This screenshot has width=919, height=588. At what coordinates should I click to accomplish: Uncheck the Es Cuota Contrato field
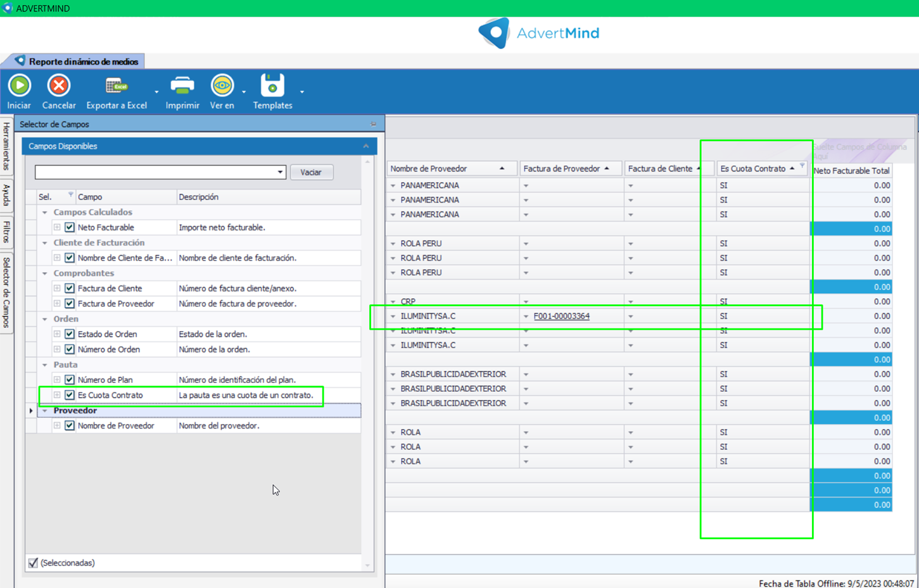tap(70, 395)
